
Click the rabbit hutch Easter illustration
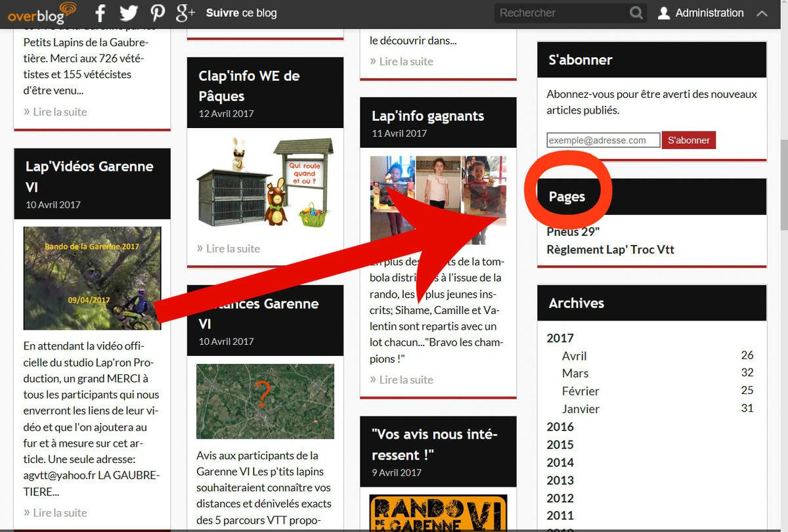click(265, 182)
